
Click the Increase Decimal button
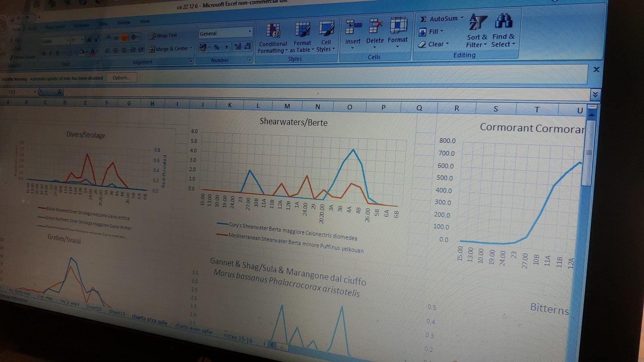tap(238, 47)
